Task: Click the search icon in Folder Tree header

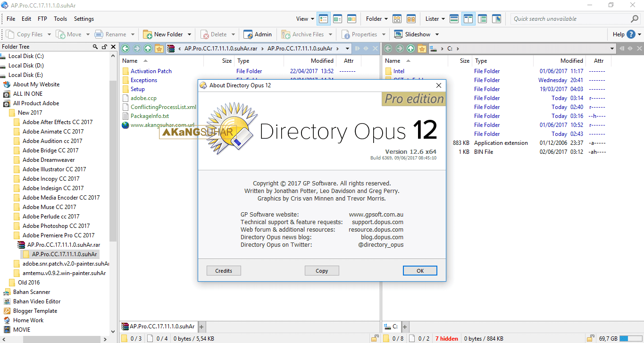Action: click(x=95, y=47)
